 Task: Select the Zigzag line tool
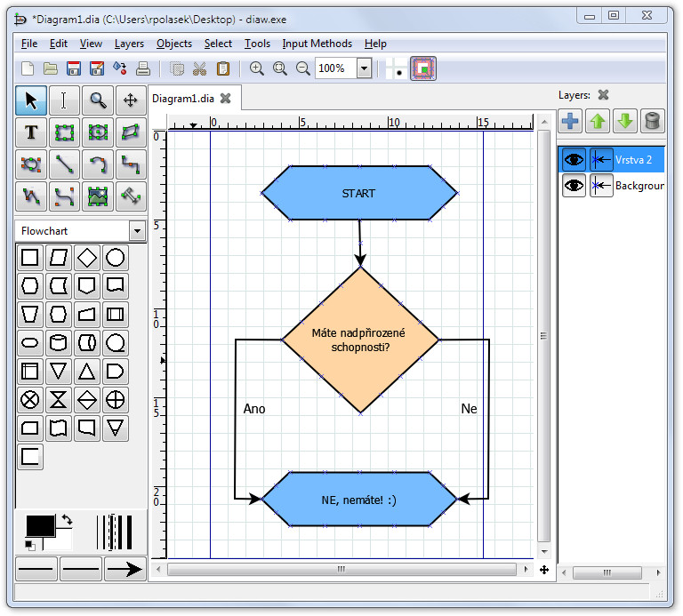[x=131, y=164]
